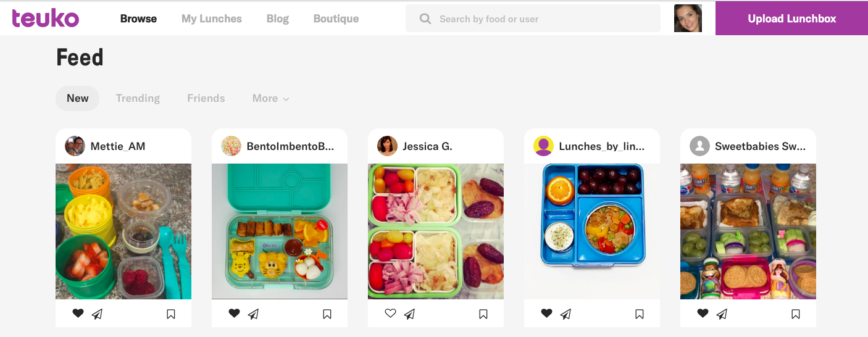This screenshot has height=337, width=868.
Task: Go to the Boutique page
Action: click(336, 19)
